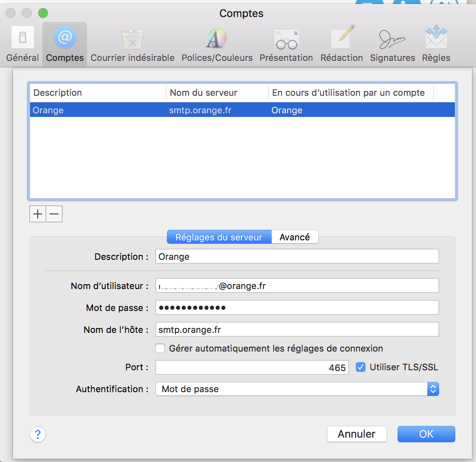Select the Comptes @ icon
This screenshot has width=476, height=462.
point(65,44)
